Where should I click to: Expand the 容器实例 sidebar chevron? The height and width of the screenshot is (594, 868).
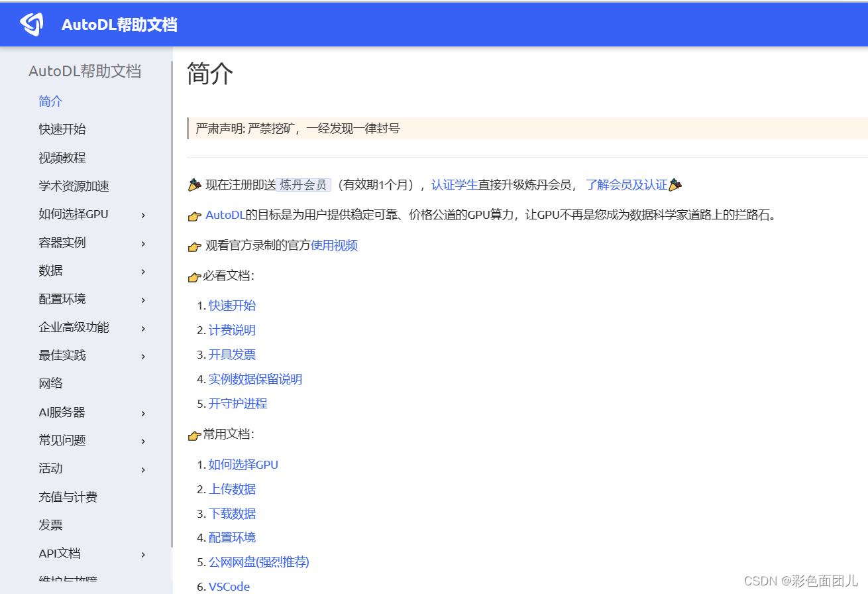(143, 243)
